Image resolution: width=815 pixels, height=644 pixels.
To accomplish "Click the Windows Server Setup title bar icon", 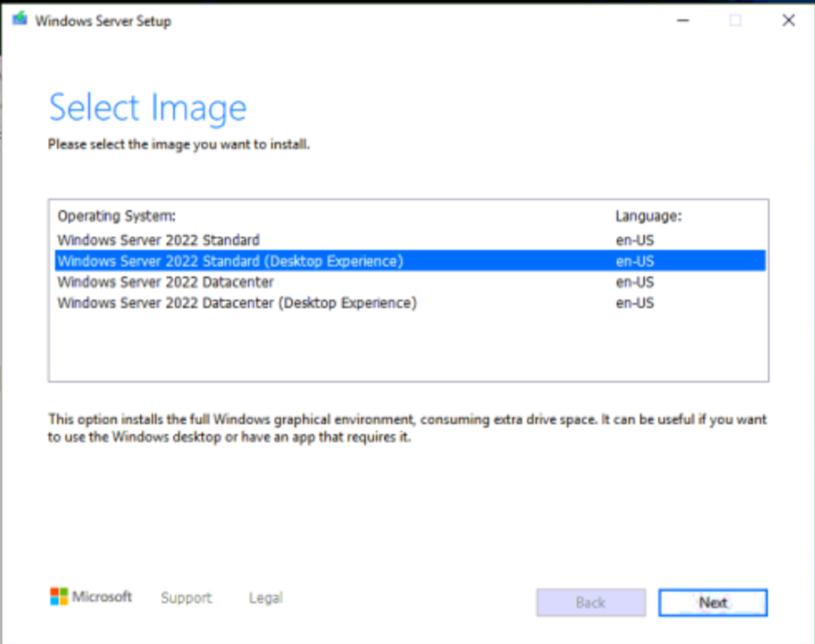I will (x=20, y=19).
